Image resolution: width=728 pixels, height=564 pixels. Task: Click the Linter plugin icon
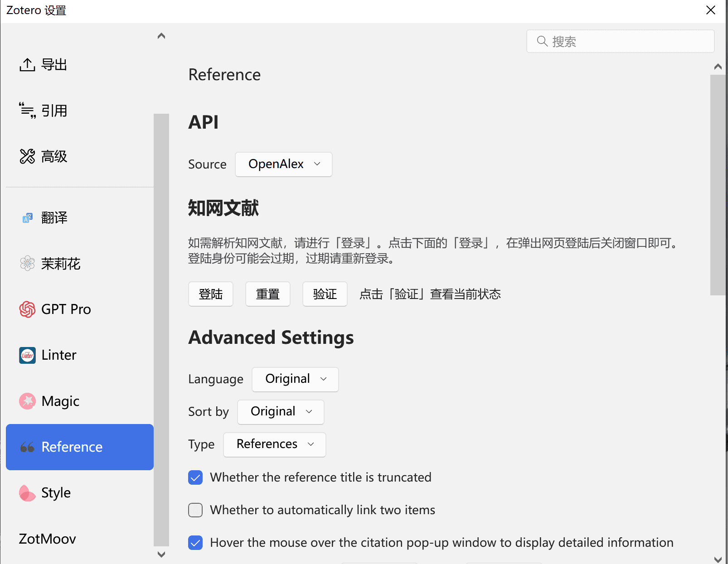click(27, 355)
